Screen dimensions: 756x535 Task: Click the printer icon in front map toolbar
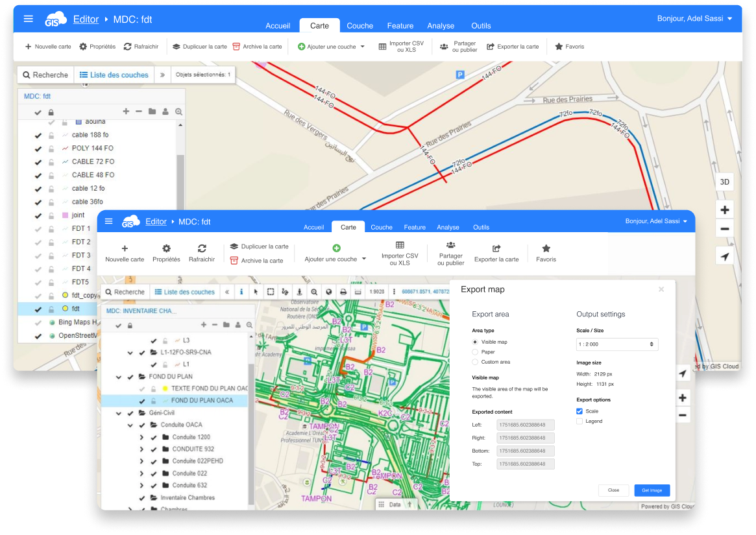343,292
